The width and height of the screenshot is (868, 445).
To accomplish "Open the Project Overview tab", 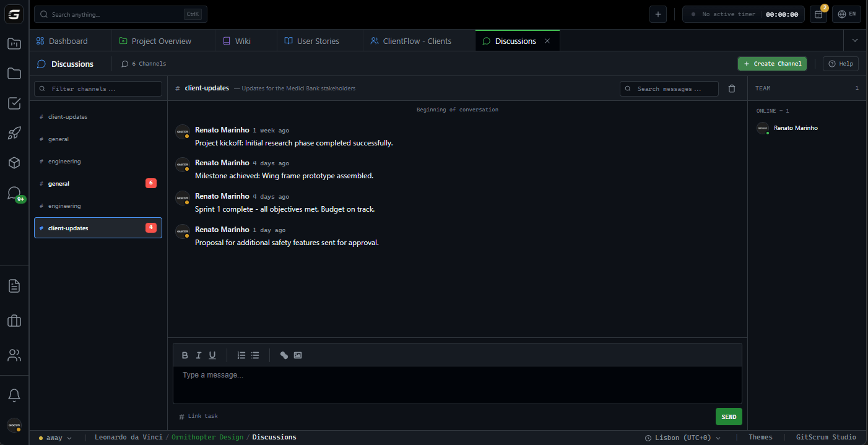I will pyautogui.click(x=155, y=41).
